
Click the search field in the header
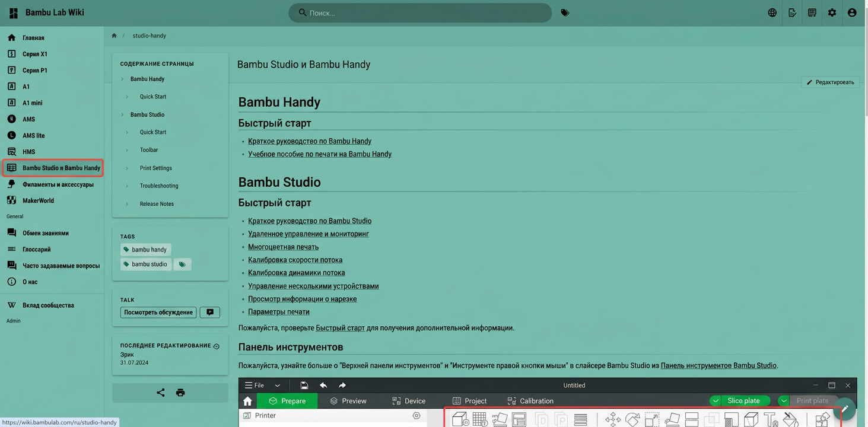(420, 12)
